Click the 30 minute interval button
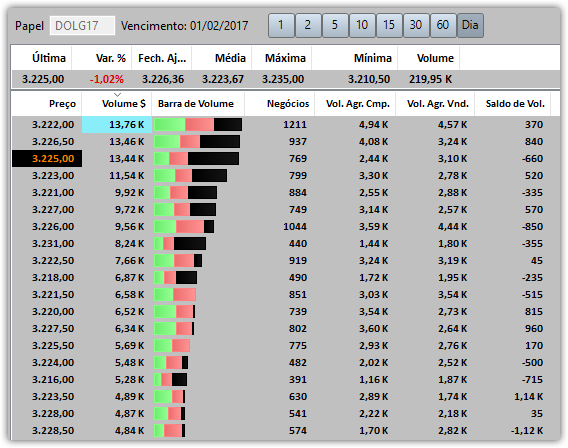Image resolution: width=568 pixels, height=448 pixels. tap(416, 25)
